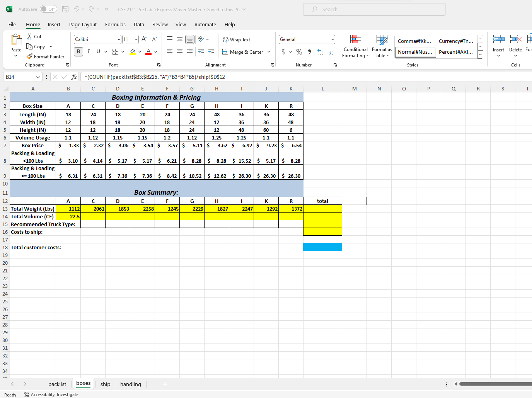532x398 pixels.
Task: Apply the yellow fill color
Action: pyautogui.click(x=133, y=52)
